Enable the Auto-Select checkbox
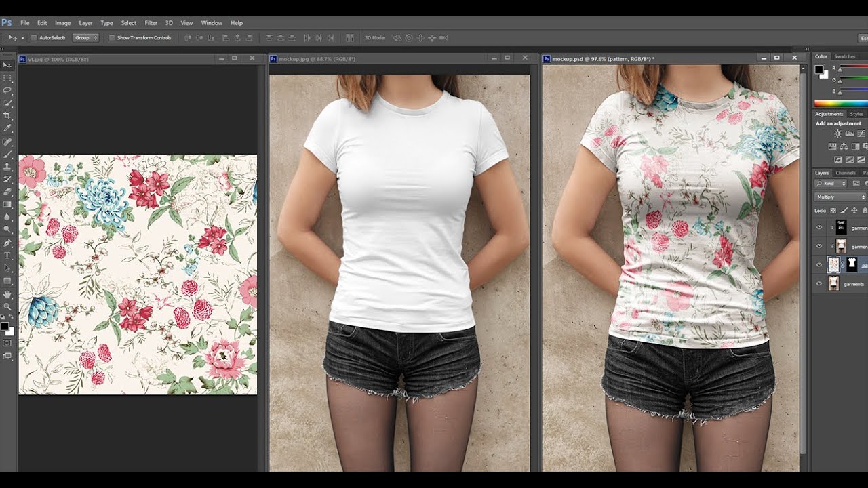 pyautogui.click(x=34, y=38)
